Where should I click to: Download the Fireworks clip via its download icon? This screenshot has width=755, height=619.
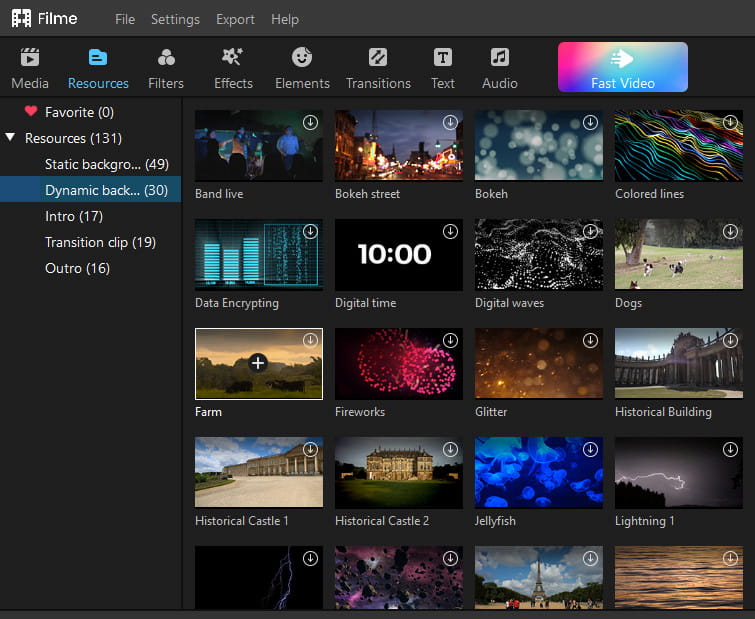(450, 340)
